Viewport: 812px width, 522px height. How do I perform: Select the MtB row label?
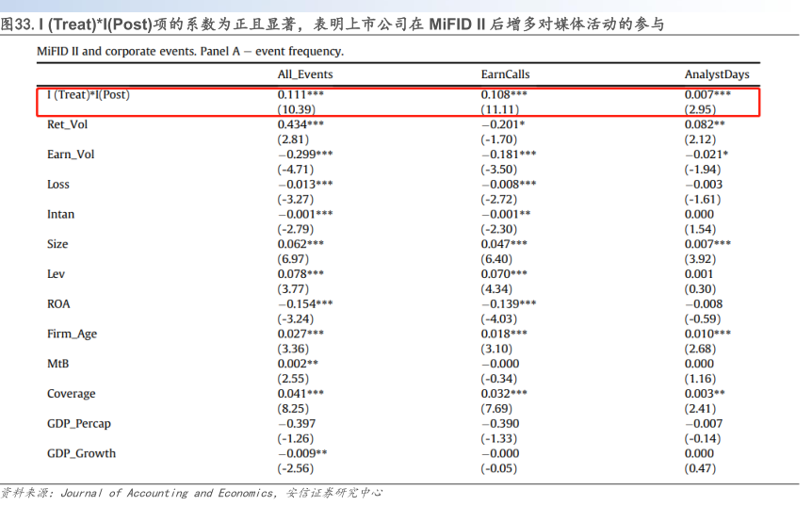(58, 364)
